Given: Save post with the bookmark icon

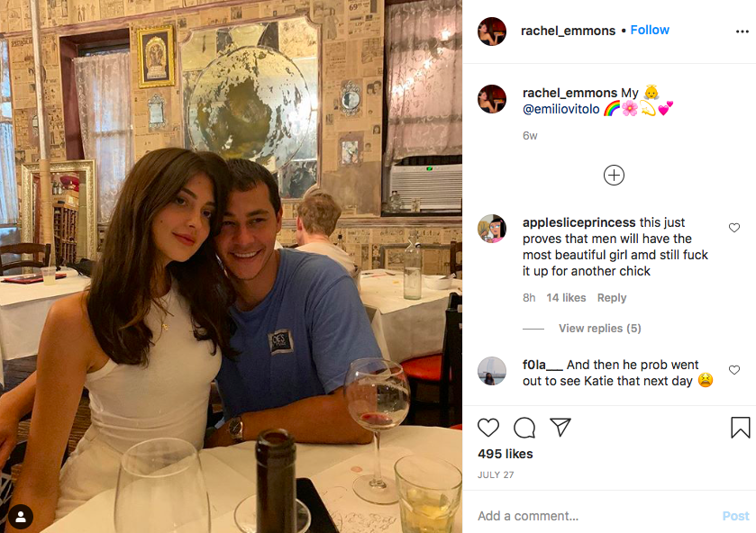Looking at the screenshot, I should (x=740, y=428).
